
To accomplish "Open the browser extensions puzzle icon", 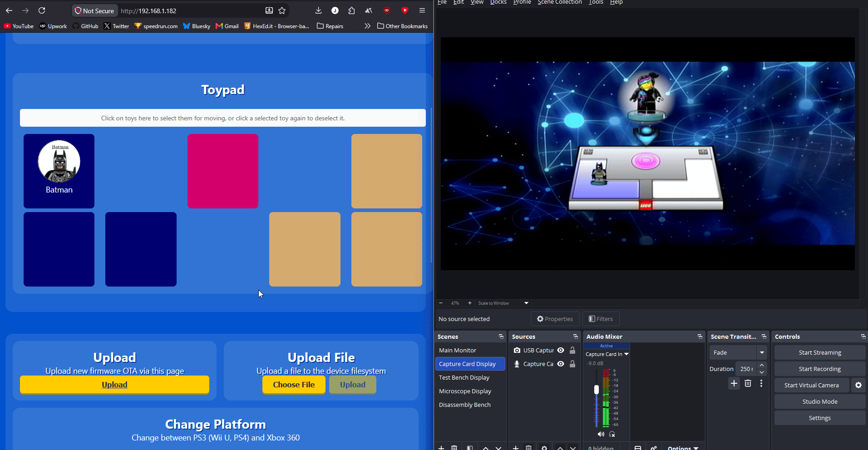I will tap(351, 10).
